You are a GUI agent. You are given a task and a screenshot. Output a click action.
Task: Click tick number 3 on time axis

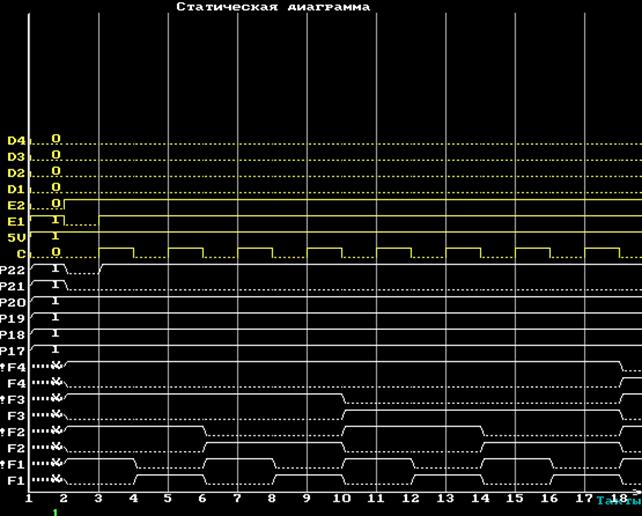[x=98, y=498]
